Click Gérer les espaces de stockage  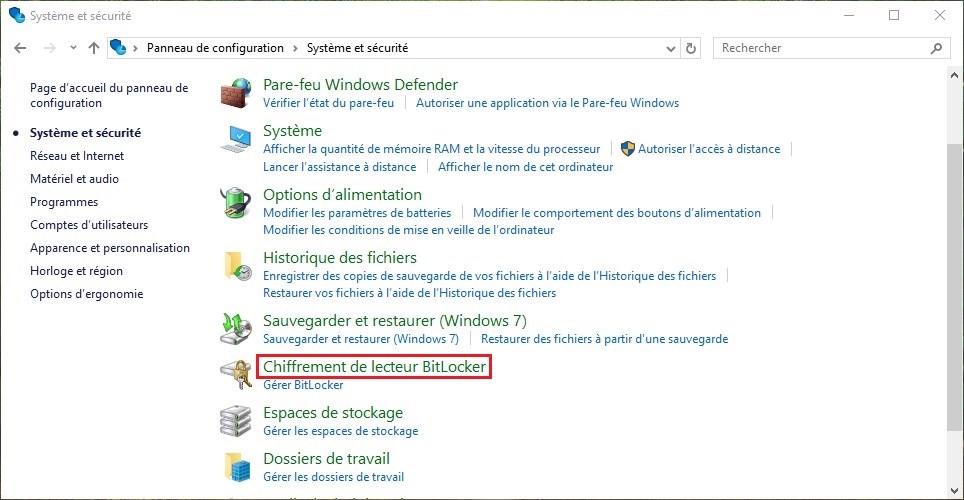(341, 431)
